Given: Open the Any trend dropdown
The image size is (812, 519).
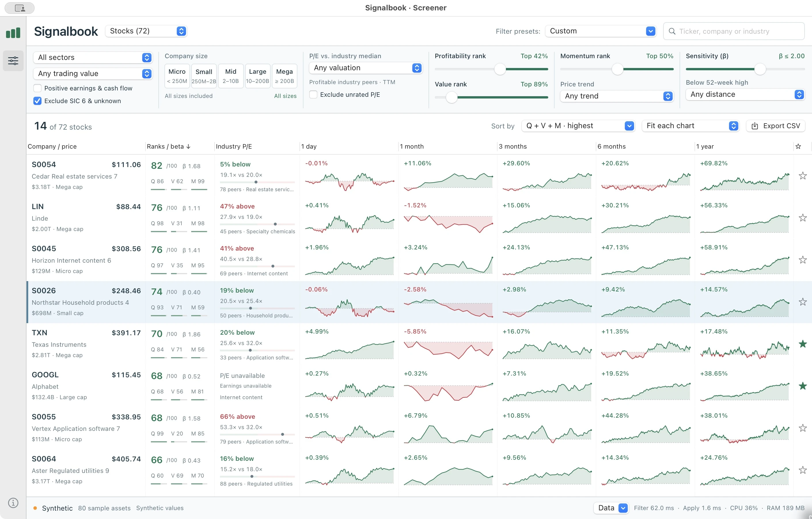Looking at the screenshot, I should click(617, 96).
